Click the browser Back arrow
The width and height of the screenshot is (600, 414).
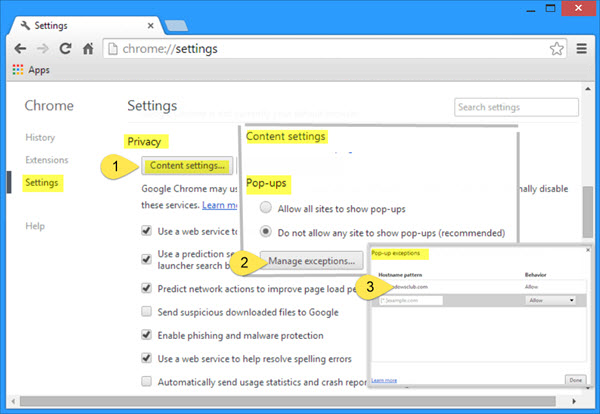20,49
